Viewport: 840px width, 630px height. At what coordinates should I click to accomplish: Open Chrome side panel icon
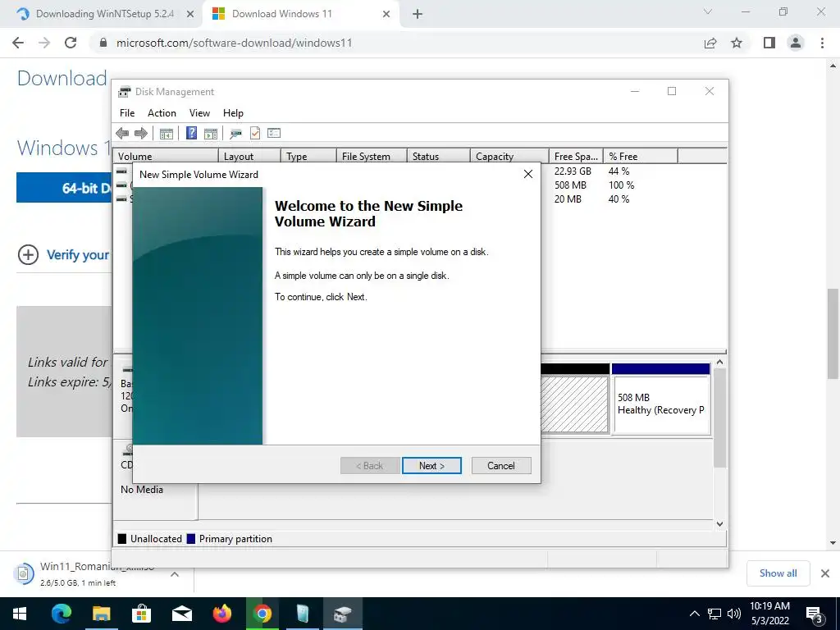click(769, 43)
